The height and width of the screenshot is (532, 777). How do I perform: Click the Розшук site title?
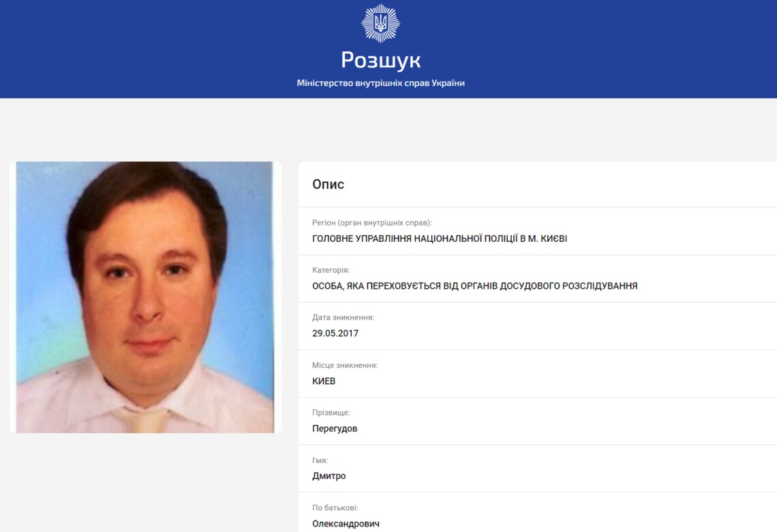[x=380, y=61]
